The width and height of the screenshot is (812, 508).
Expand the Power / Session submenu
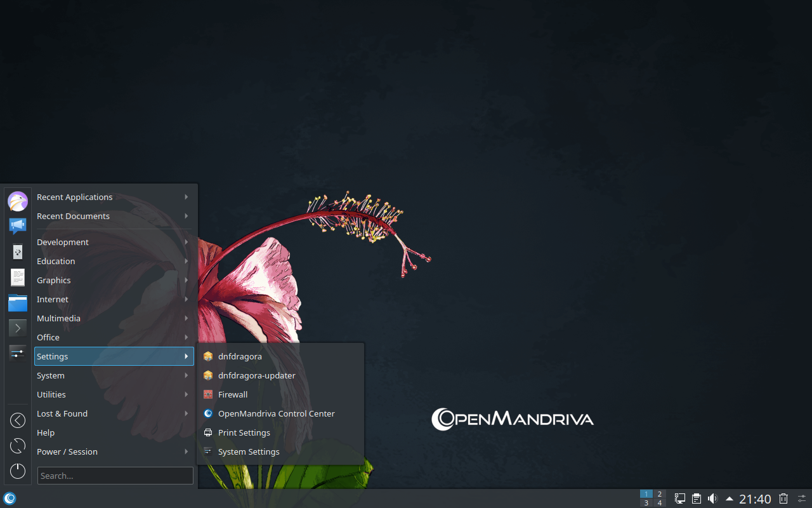point(113,451)
